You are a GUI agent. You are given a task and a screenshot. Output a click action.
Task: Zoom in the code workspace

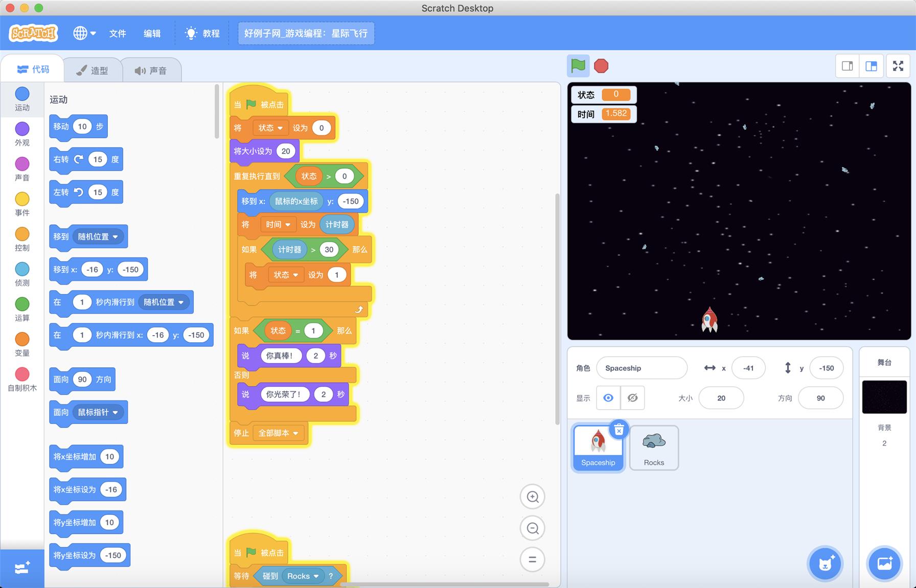click(x=533, y=497)
